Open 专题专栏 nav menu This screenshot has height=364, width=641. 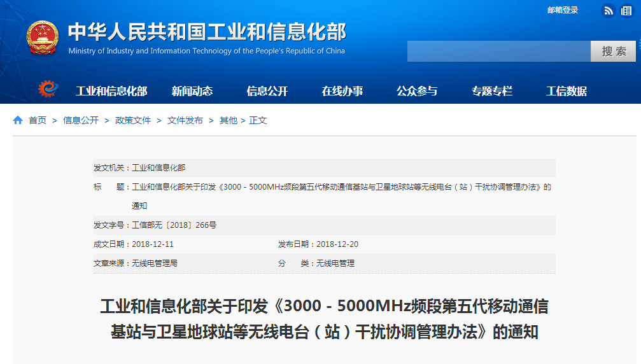point(492,91)
